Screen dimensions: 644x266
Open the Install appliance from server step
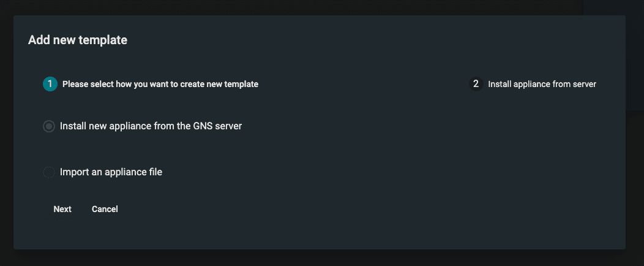coord(542,84)
